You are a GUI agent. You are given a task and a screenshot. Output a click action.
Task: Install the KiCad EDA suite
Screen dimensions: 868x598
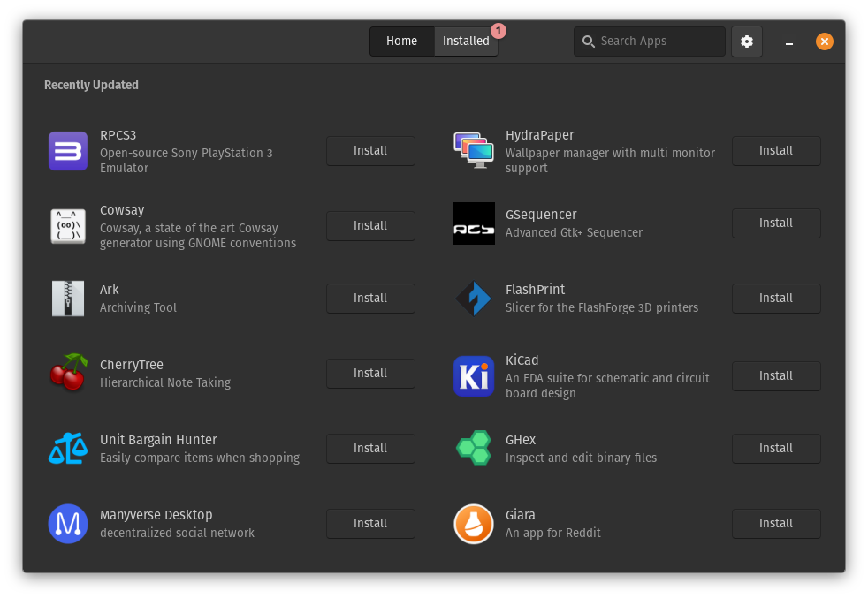[775, 375]
